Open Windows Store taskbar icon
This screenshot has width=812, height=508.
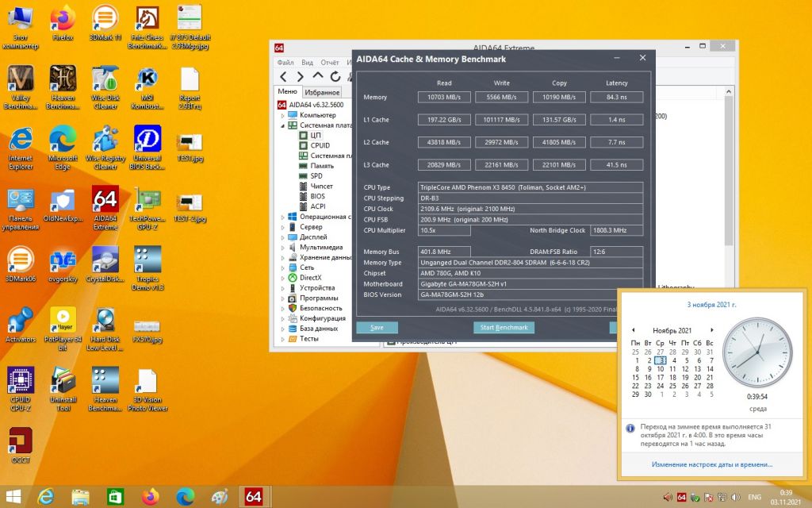[115, 497]
